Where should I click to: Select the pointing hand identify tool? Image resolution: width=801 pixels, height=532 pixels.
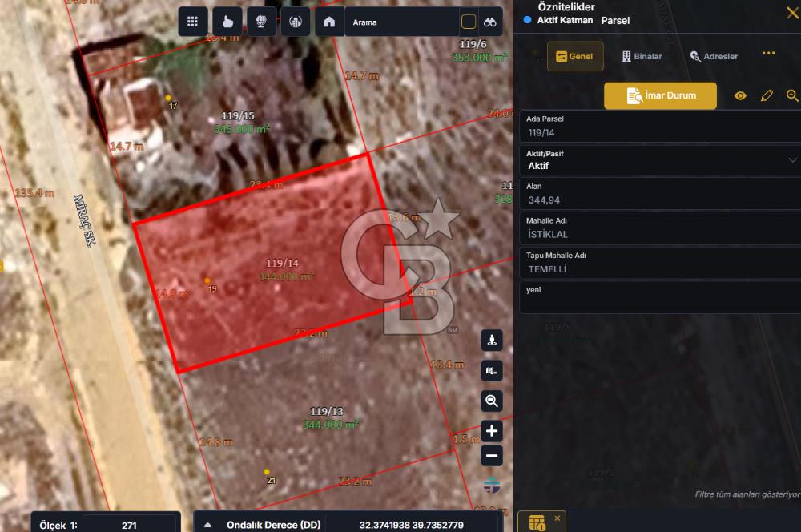click(227, 22)
